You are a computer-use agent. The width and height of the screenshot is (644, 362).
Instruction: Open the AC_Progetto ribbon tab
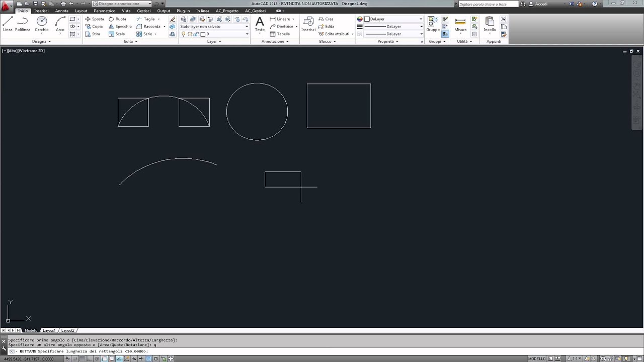(227, 11)
